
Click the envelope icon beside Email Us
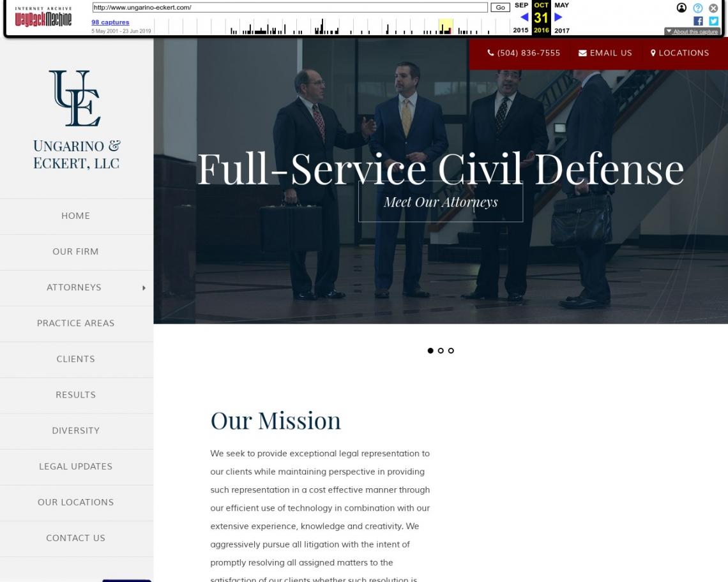tap(582, 53)
